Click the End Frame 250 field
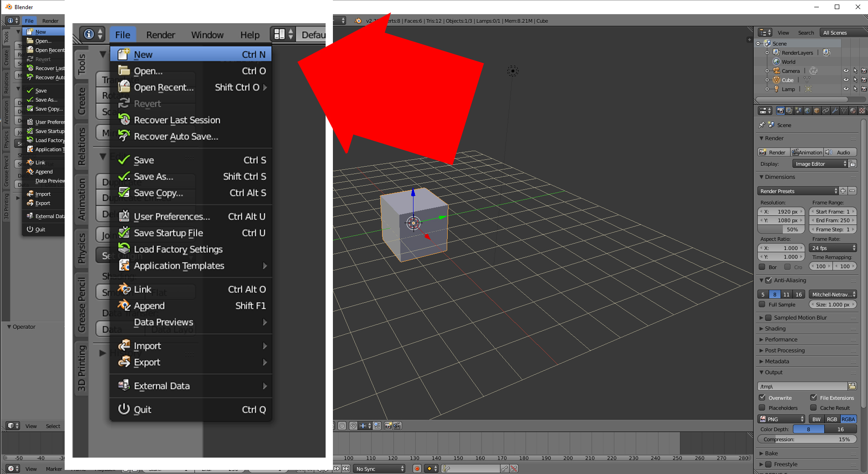The image size is (868, 474). [x=833, y=220]
